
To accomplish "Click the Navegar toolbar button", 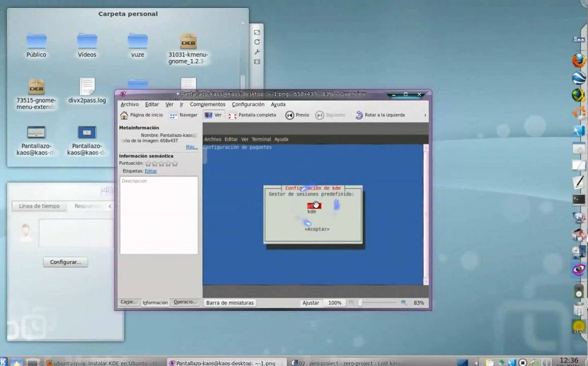I will (x=183, y=115).
